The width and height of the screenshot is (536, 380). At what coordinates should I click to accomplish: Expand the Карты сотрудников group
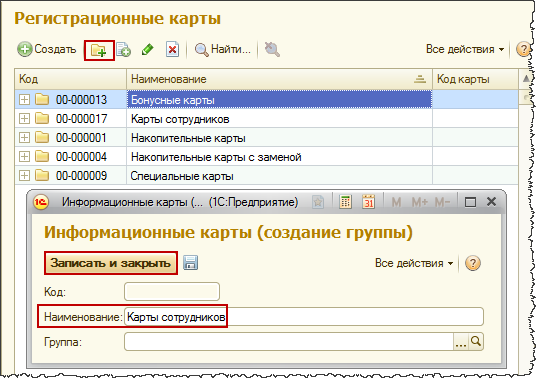coord(24,119)
